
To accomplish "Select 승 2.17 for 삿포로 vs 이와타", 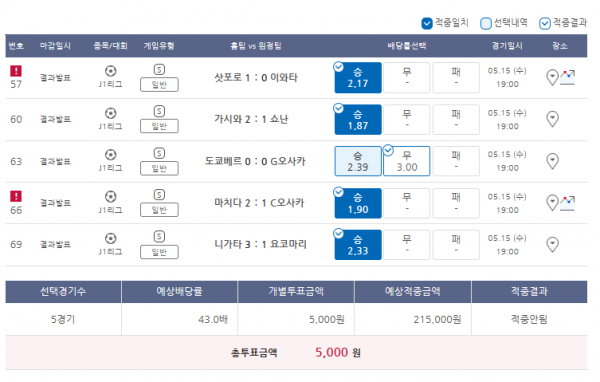I will [x=358, y=78].
